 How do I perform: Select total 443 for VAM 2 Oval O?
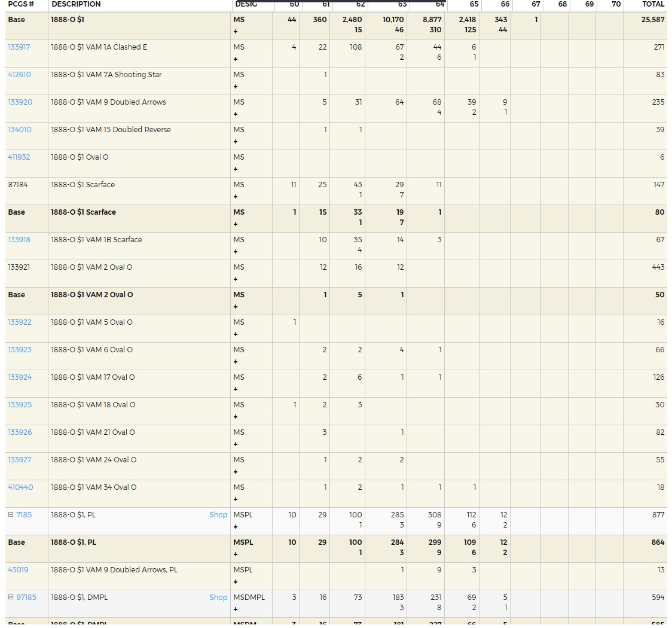658,267
